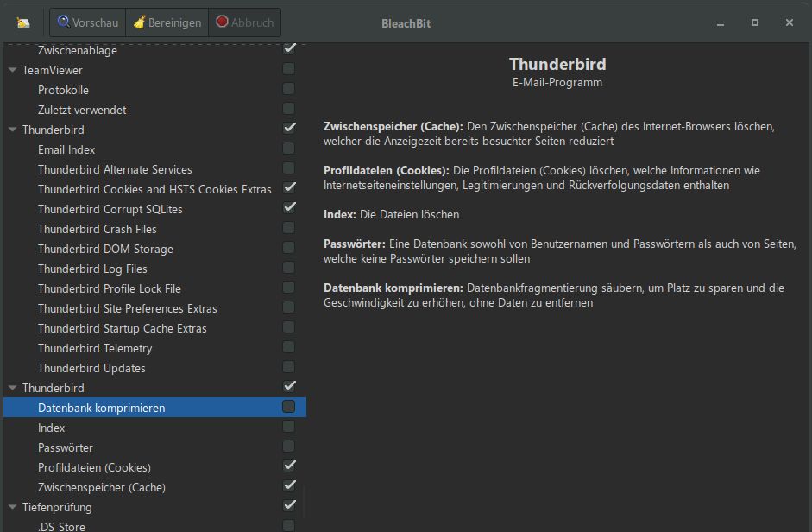Viewport: 812px width, 532px height.
Task: Uncheck Thunderbird Cookies and HSTS Cookies Extras
Action: point(289,188)
